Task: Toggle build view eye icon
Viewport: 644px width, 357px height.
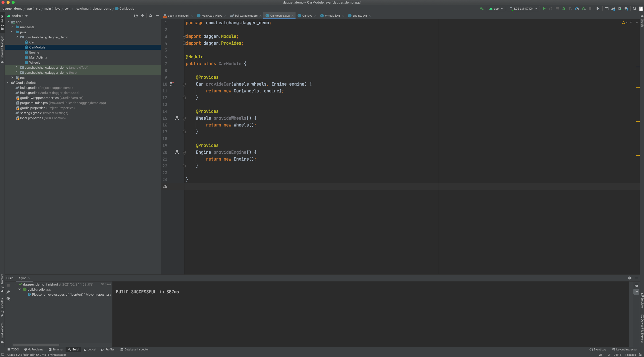Action: point(8,299)
